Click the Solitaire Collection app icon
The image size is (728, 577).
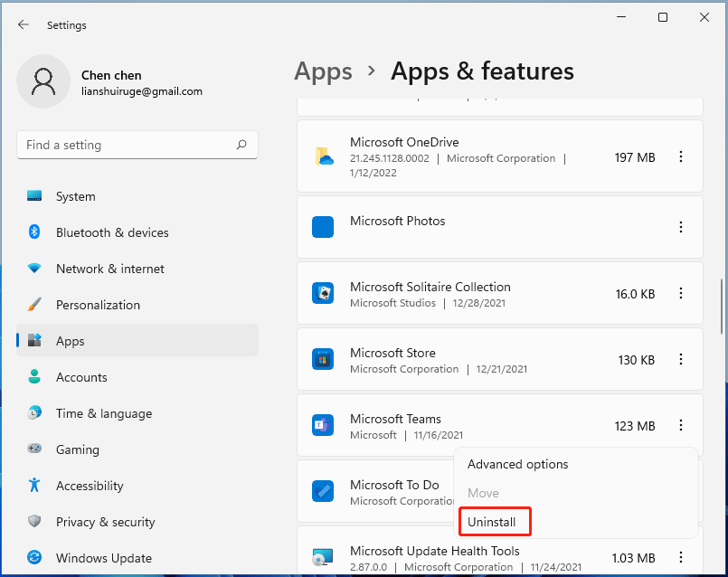[323, 293]
